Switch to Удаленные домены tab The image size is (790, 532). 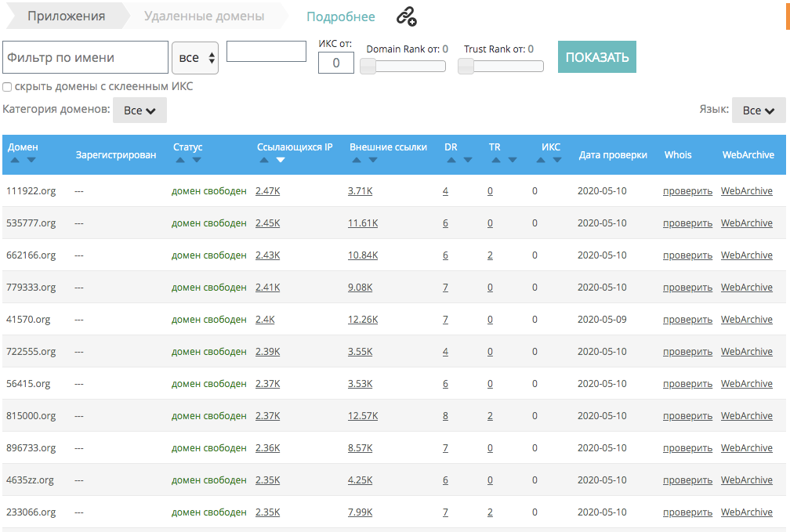click(x=204, y=16)
